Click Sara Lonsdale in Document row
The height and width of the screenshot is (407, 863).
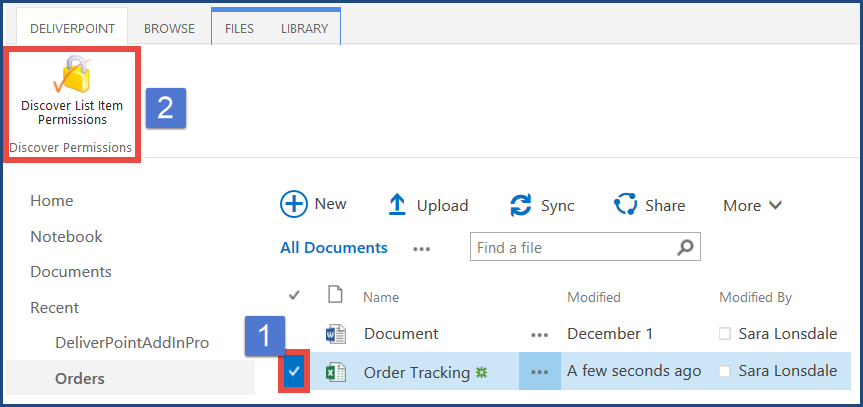point(788,333)
